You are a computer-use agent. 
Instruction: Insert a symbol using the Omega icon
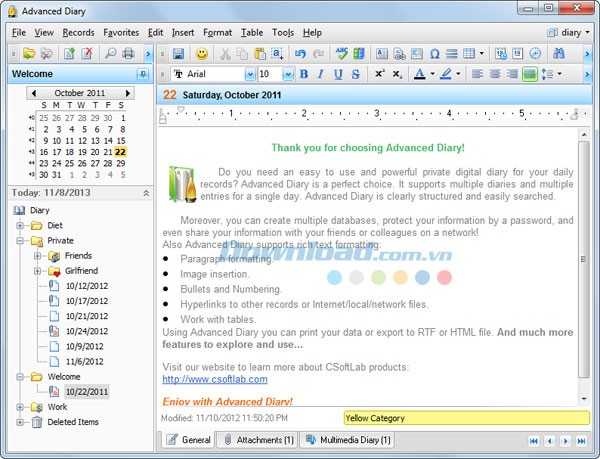tap(434, 53)
